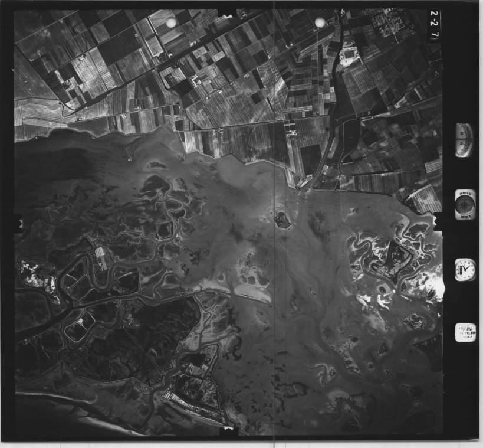Click the altimeter gauge in the right margin
The height and width of the screenshot is (448, 483).
tap(464, 140)
